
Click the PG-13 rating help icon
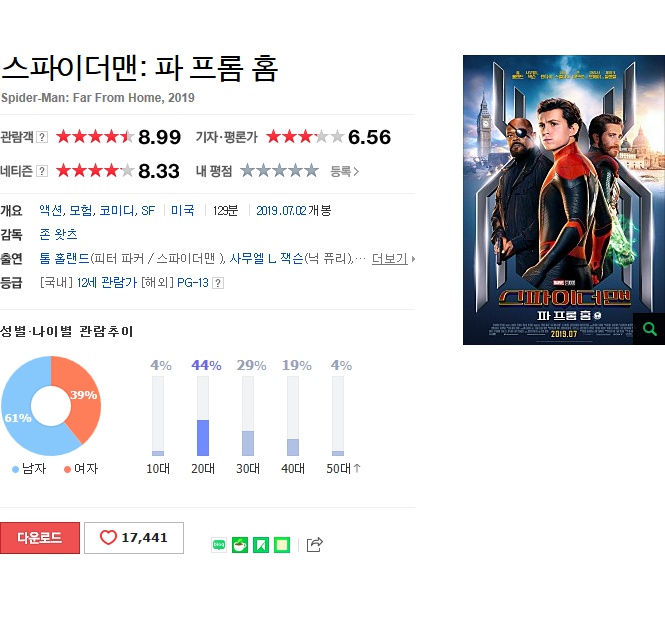tap(218, 283)
